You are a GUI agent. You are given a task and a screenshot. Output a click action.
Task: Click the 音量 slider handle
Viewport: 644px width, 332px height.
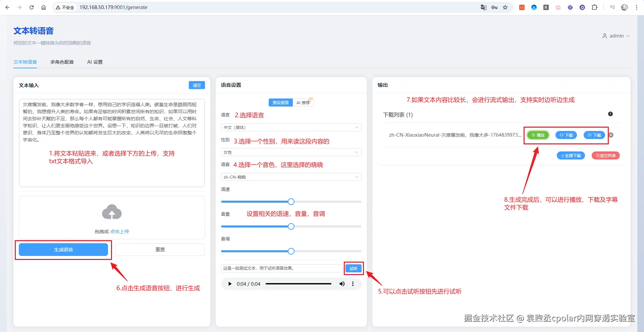point(291,226)
